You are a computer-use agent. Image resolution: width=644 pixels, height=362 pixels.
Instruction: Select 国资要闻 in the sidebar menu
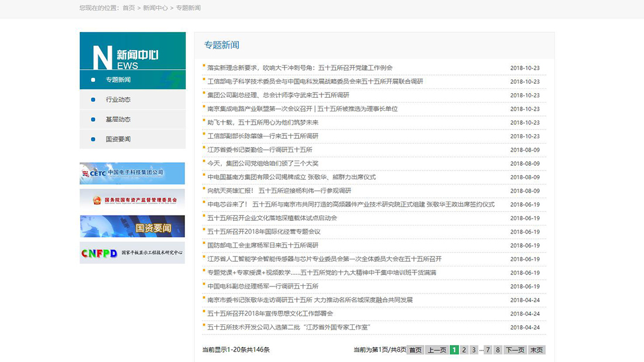coord(132,139)
